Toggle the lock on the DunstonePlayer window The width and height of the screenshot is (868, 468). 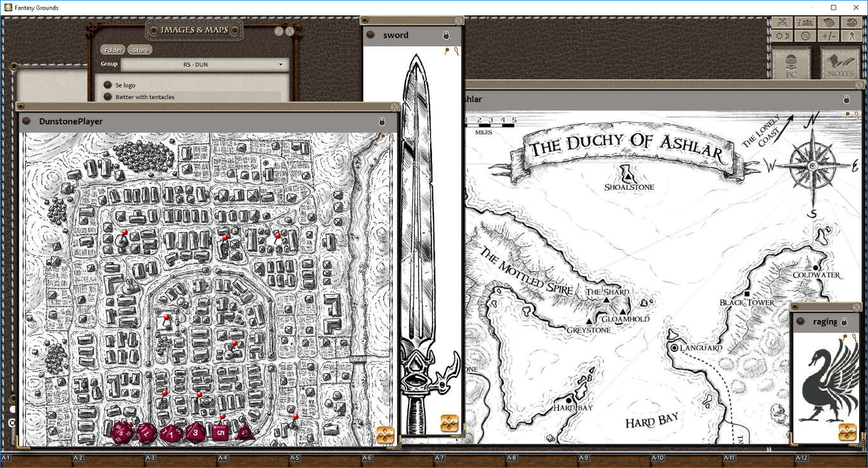pyautogui.click(x=381, y=121)
